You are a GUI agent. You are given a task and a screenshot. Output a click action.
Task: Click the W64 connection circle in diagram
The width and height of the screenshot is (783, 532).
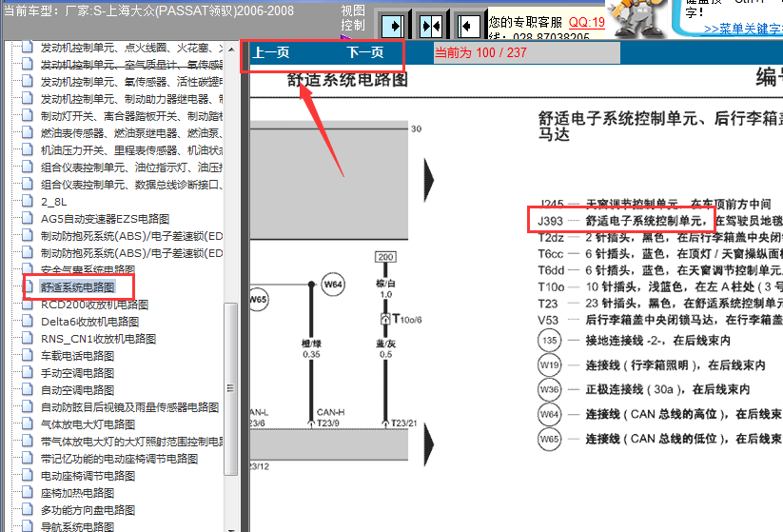click(x=333, y=285)
